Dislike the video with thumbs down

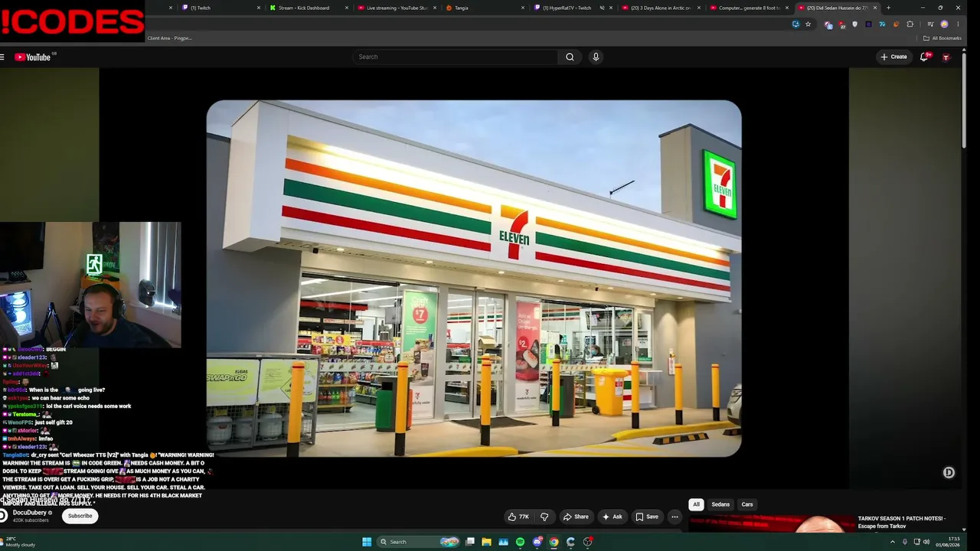pyautogui.click(x=544, y=517)
